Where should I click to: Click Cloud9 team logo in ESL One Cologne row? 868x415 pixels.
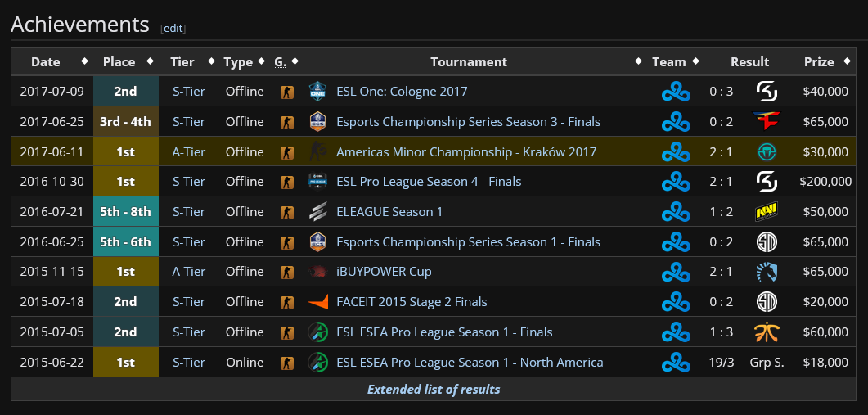[676, 92]
